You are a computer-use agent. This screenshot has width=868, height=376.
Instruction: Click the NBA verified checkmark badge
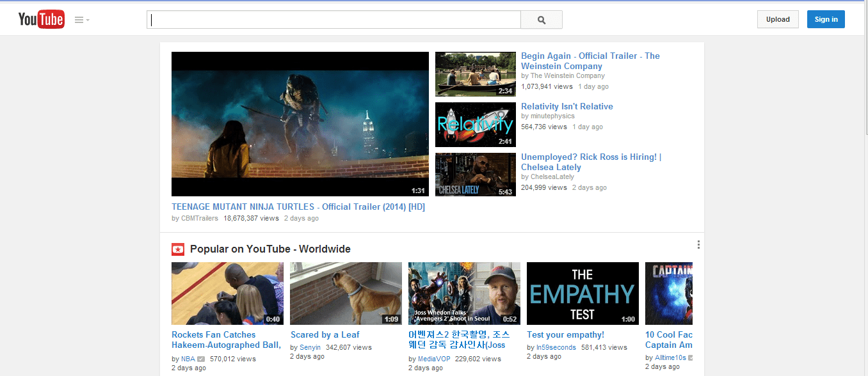(201, 359)
